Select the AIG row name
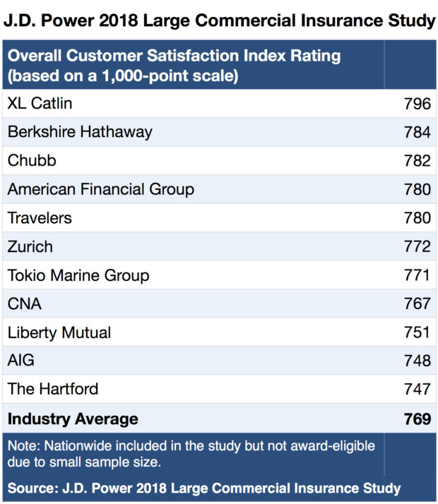 [x=21, y=361]
